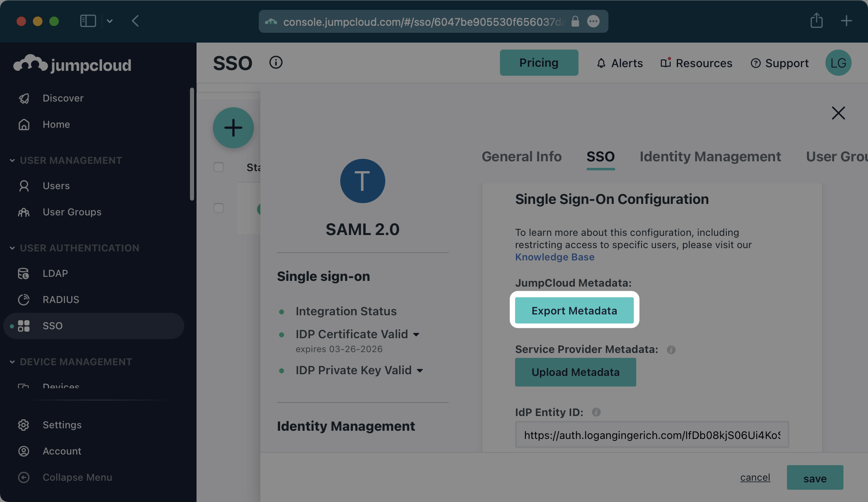Expand the IDP Certificate Valid dropdown
The width and height of the screenshot is (868, 502).
coord(417,334)
